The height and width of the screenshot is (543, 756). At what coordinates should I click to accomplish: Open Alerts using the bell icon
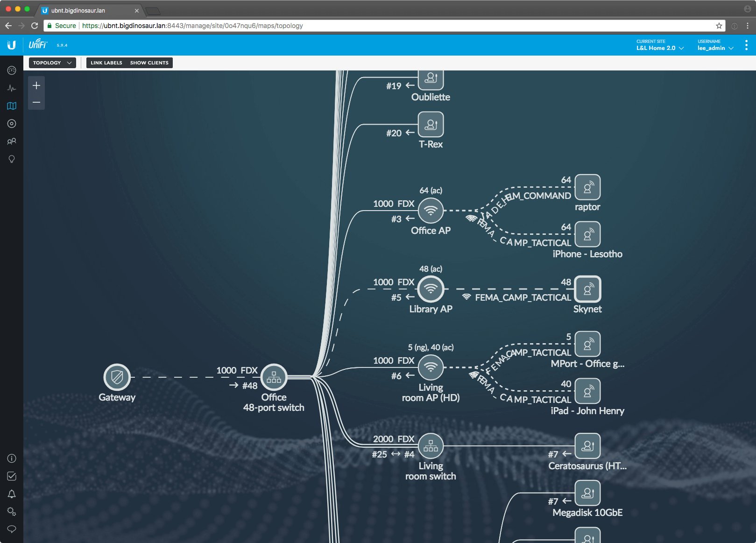pos(12,494)
